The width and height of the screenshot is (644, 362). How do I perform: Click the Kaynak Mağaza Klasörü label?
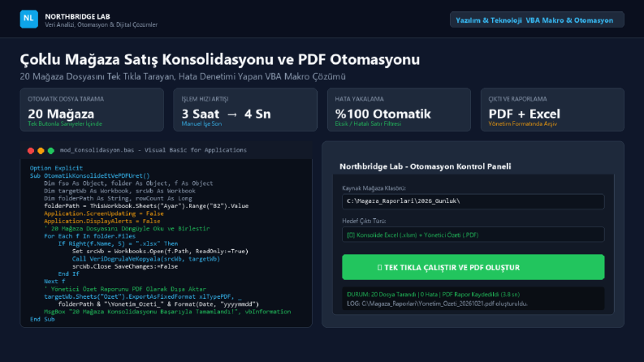click(x=374, y=188)
